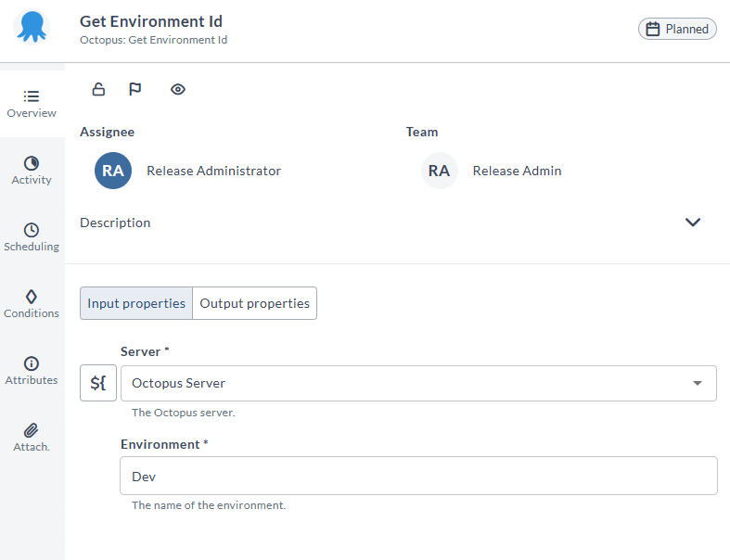Click the Octopus logo icon
Image resolution: width=730 pixels, height=560 pixels.
32,27
